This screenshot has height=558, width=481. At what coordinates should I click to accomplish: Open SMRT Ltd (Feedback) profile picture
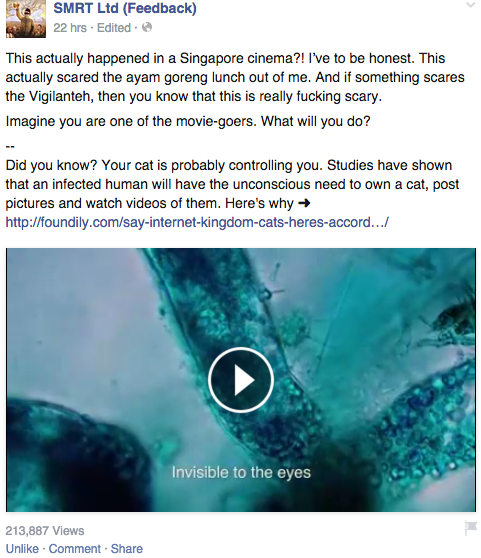click(26, 19)
